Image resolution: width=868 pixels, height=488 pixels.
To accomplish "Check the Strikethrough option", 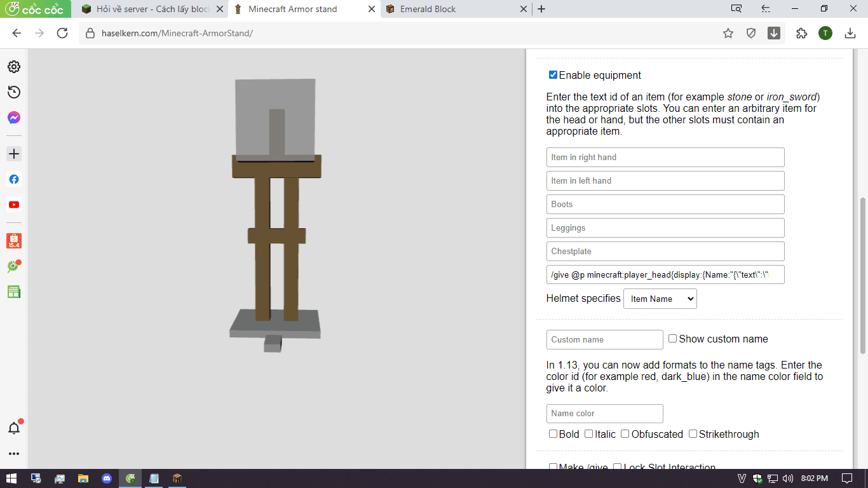I will [x=693, y=434].
